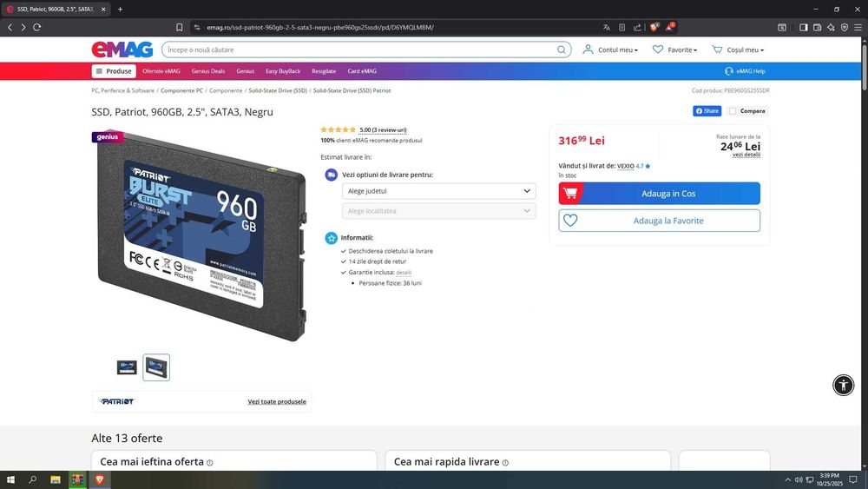Open warranty detalii link

[x=404, y=273]
